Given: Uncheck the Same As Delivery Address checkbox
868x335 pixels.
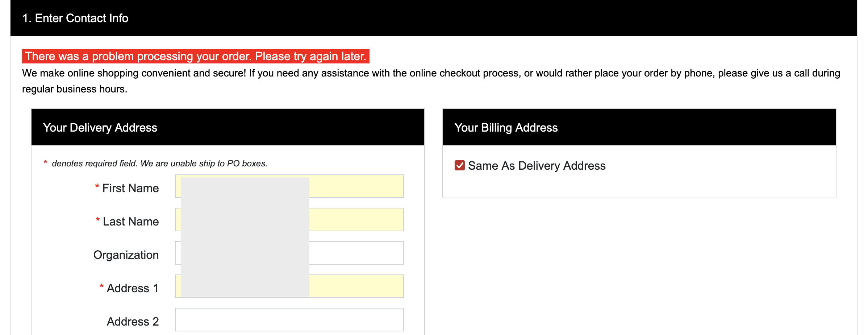Looking at the screenshot, I should [459, 166].
